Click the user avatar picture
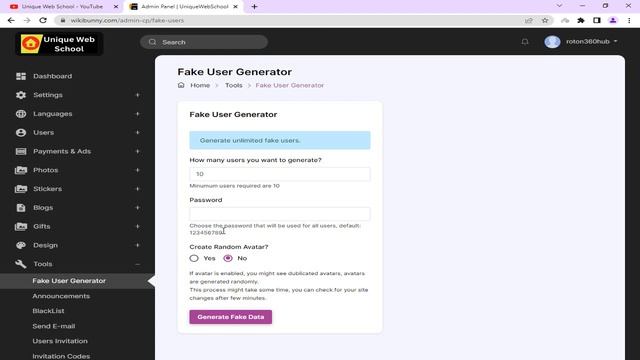 tap(552, 42)
